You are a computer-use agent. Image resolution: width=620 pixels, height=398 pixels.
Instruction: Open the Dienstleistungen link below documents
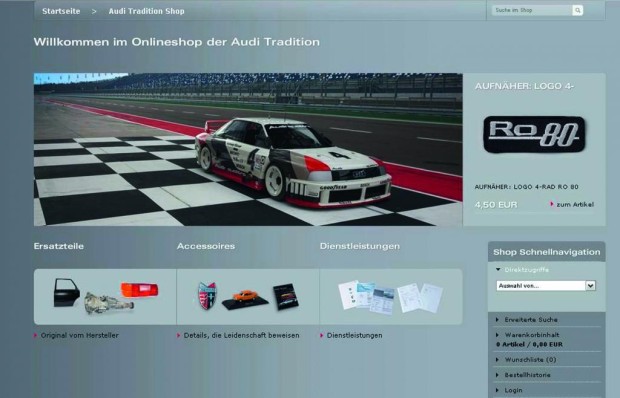(354, 335)
